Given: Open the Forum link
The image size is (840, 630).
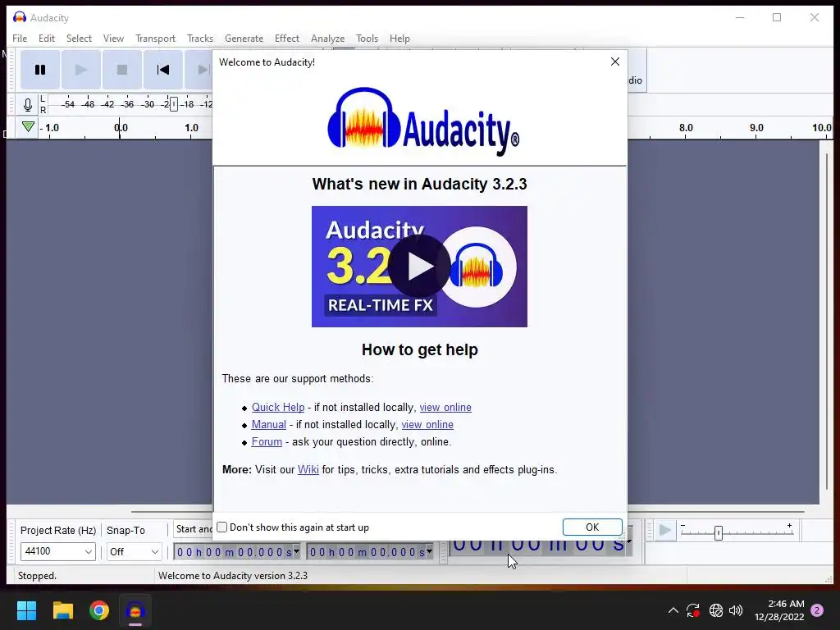Looking at the screenshot, I should click(267, 441).
